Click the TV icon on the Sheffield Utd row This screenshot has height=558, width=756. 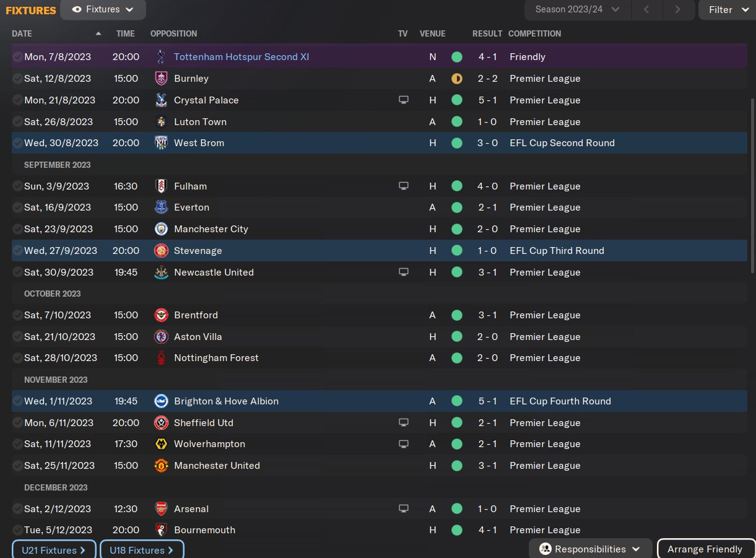404,423
